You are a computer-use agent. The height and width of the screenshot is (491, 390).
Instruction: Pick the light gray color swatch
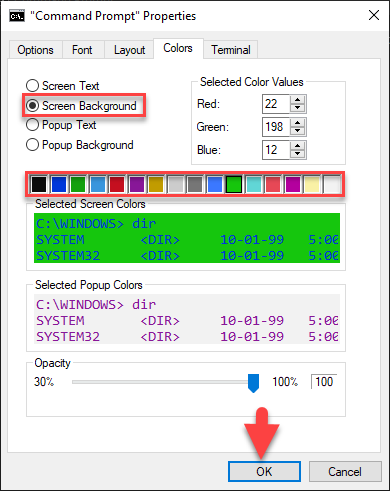(x=176, y=184)
